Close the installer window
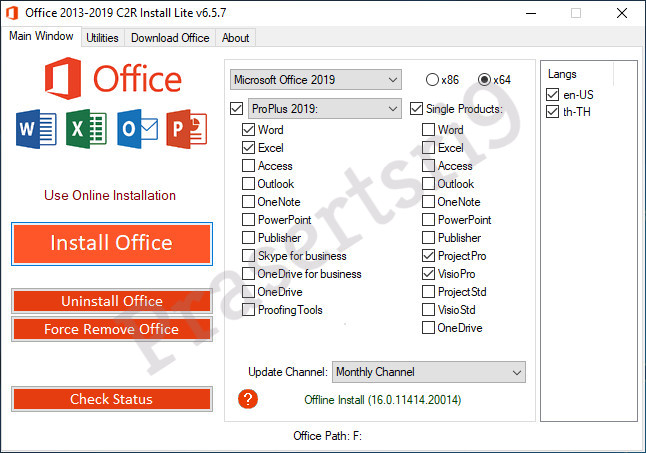 click(622, 13)
